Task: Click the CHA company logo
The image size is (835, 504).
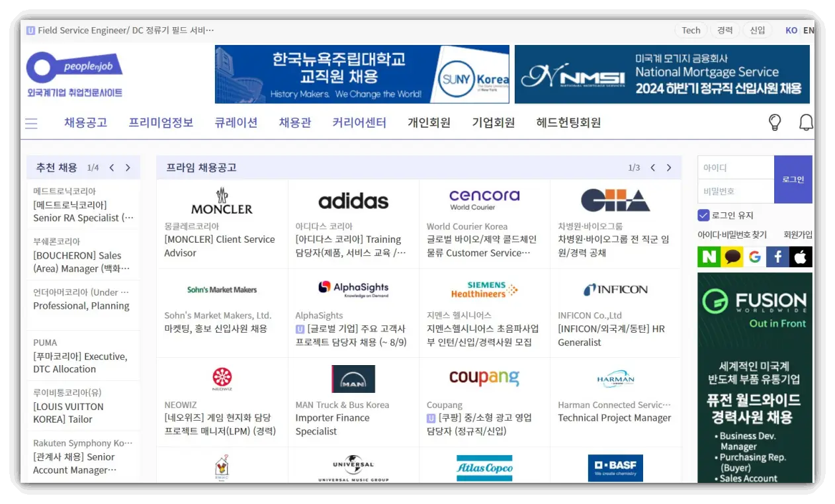Action: (x=615, y=200)
